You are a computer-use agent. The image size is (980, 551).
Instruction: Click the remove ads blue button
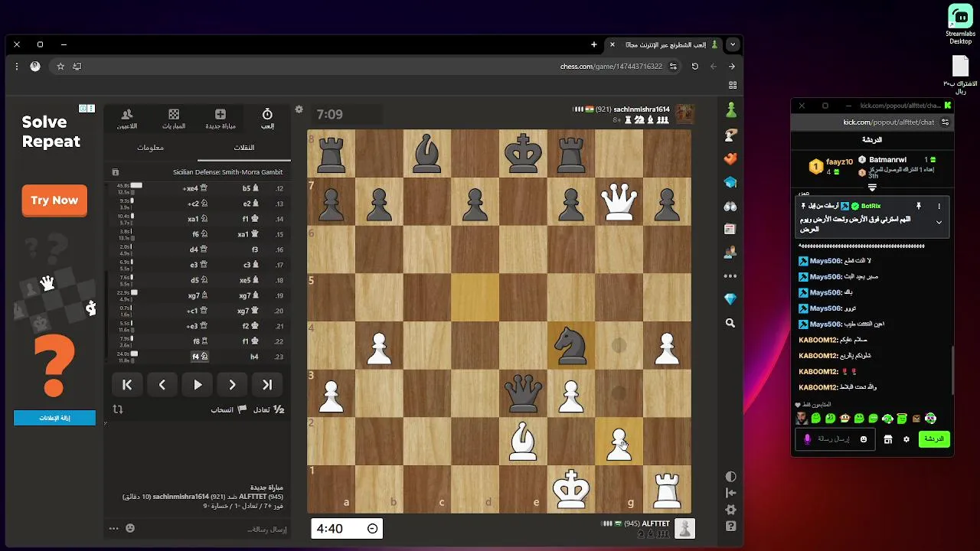click(x=54, y=418)
